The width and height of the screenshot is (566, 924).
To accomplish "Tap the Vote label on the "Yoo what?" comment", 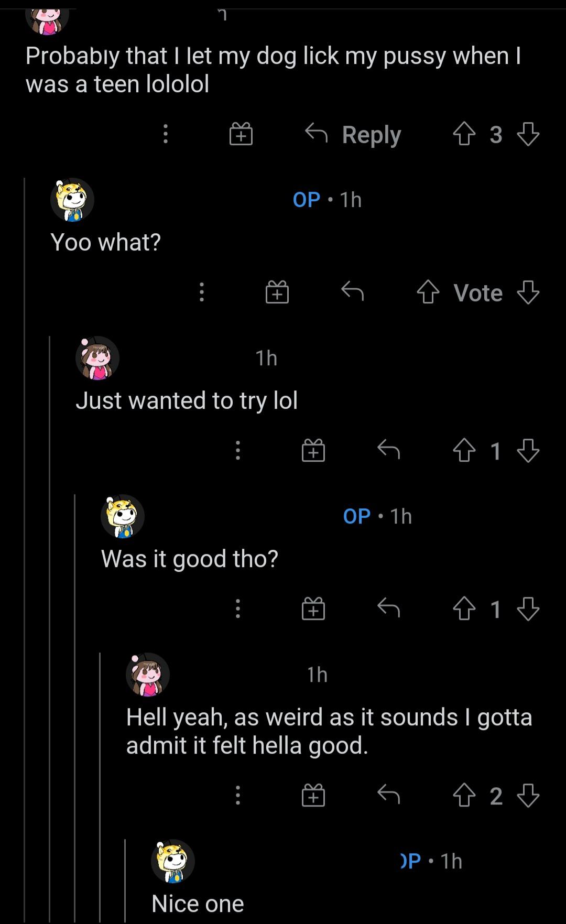I will [x=478, y=293].
